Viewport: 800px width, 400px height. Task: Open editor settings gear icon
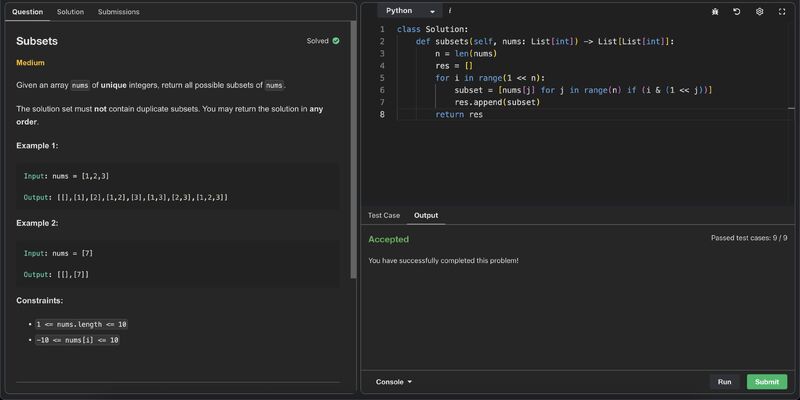(759, 12)
